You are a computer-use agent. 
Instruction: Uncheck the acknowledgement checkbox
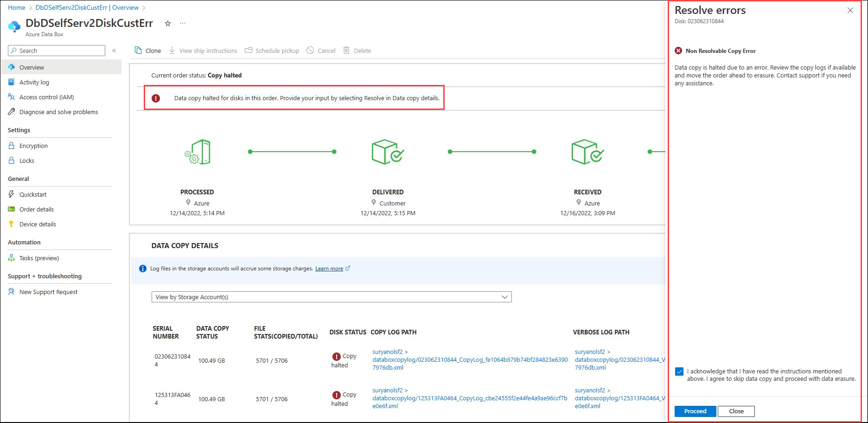[x=679, y=372]
